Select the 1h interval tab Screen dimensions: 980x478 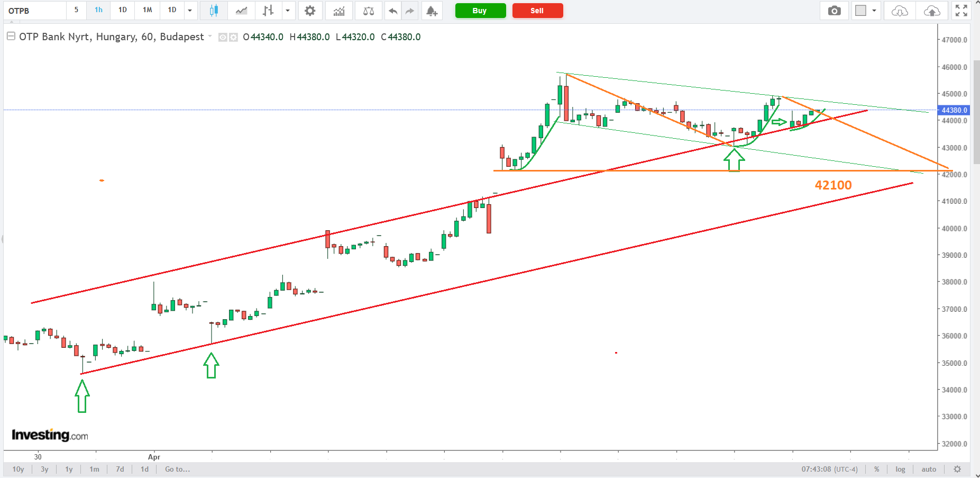[x=98, y=10]
